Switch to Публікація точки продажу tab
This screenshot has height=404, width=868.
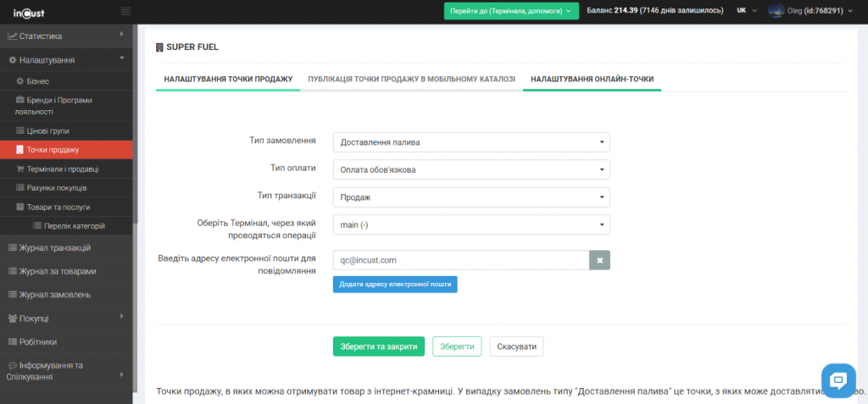(411, 79)
